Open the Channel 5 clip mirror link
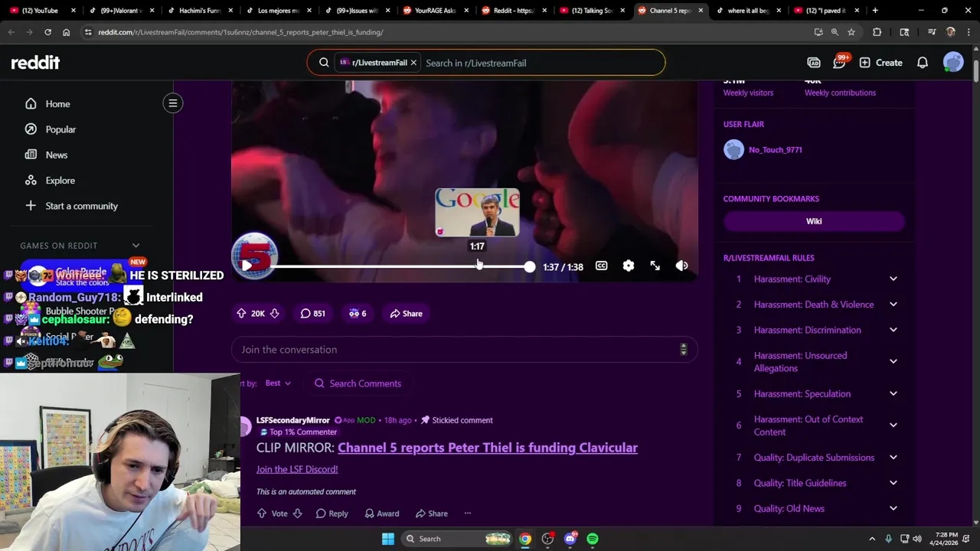This screenshot has width=980, height=551. click(488, 448)
